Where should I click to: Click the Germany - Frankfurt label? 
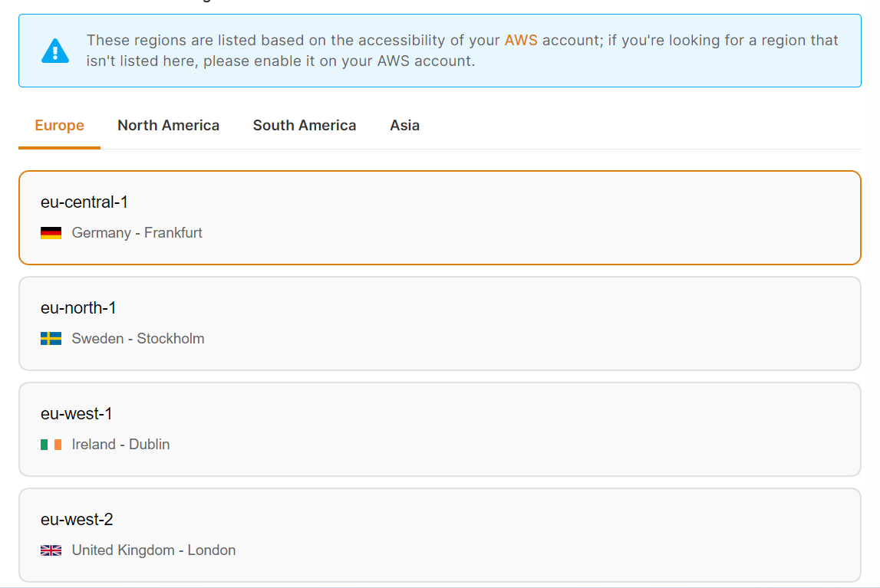tap(137, 233)
